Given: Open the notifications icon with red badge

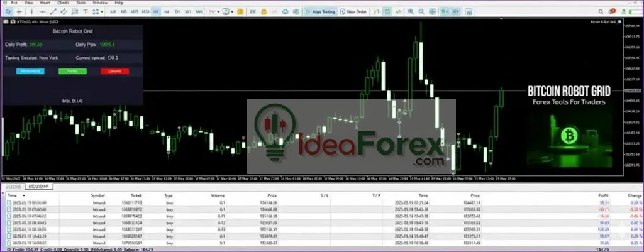Looking at the screenshot, I should click(x=612, y=11).
